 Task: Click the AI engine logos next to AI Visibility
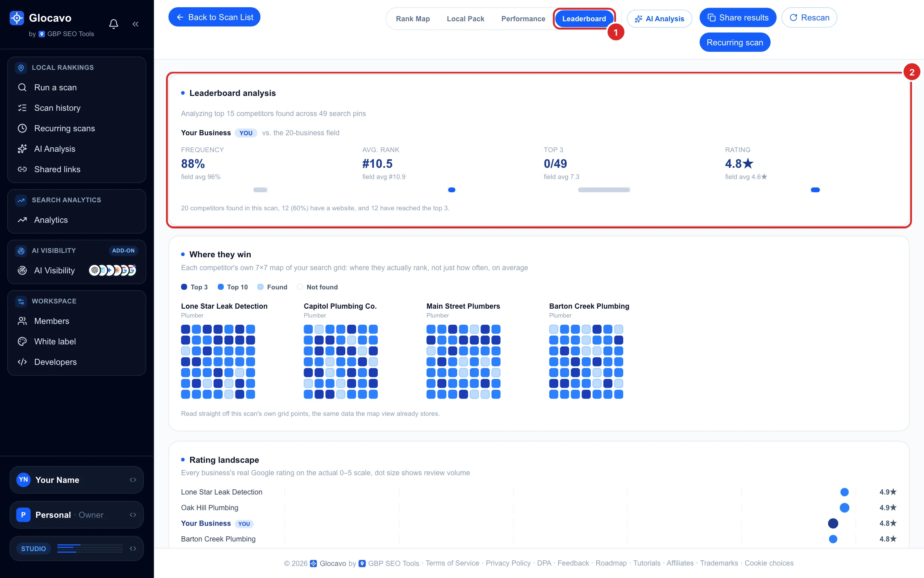pos(113,271)
